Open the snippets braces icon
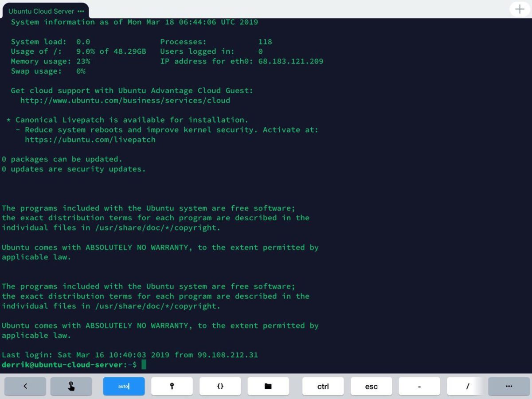Image resolution: width=532 pixels, height=399 pixels. click(x=220, y=386)
